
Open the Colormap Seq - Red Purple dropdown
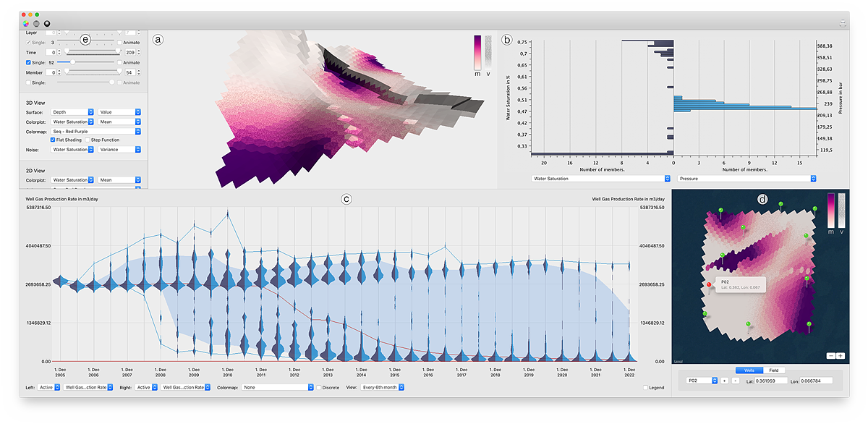(95, 132)
